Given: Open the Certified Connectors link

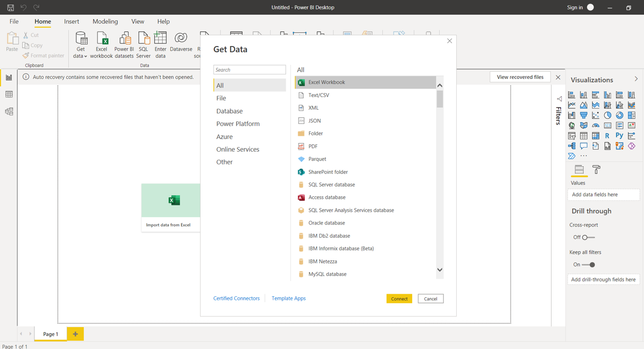Looking at the screenshot, I should [x=237, y=298].
